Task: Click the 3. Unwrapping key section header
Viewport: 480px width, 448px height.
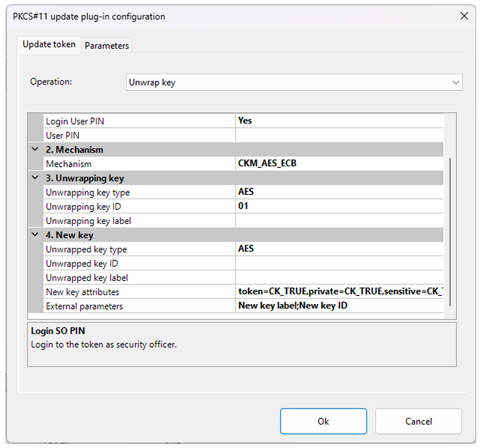Action: [x=236, y=178]
